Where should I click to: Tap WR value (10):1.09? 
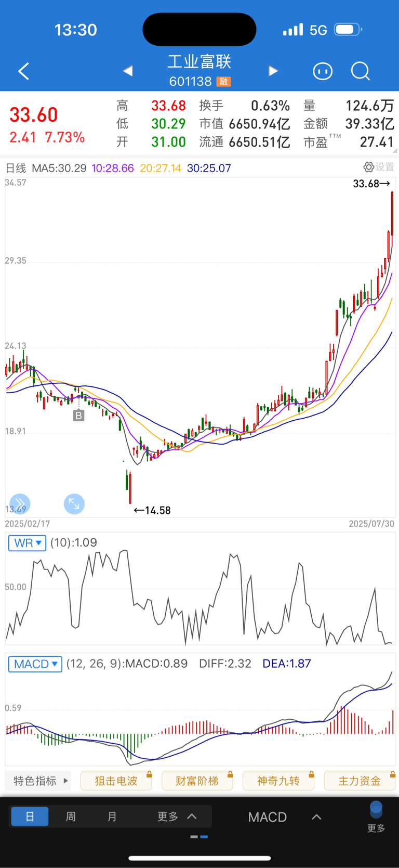[74, 542]
